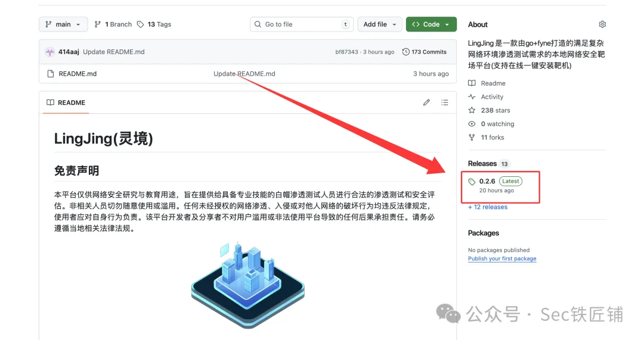Click Publish your first package link
This screenshot has height=340, width=644.
click(502, 259)
